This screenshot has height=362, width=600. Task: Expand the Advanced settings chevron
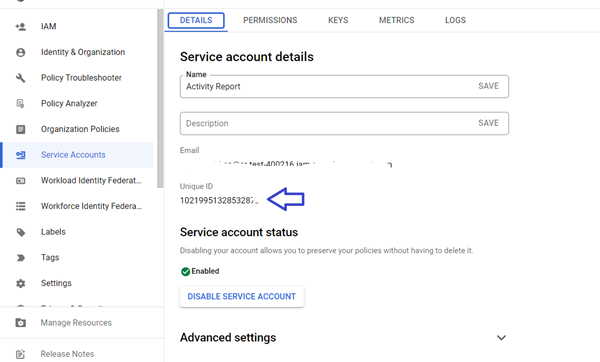[501, 338]
